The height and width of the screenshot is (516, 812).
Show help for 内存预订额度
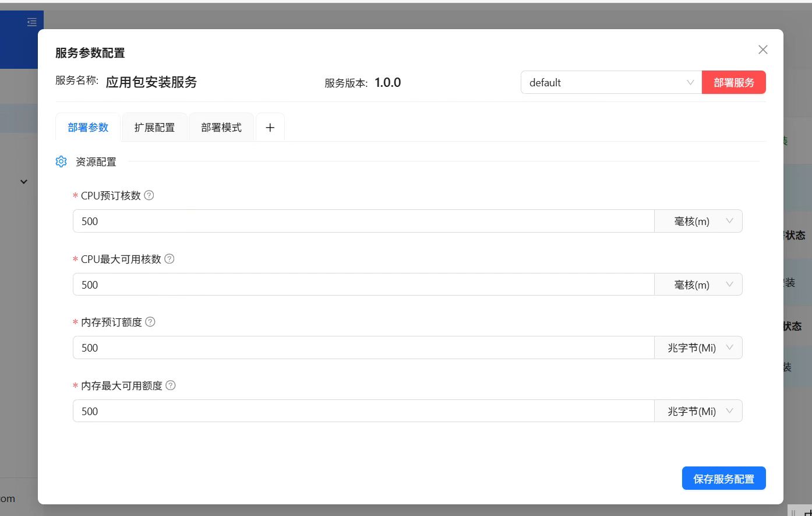point(150,322)
